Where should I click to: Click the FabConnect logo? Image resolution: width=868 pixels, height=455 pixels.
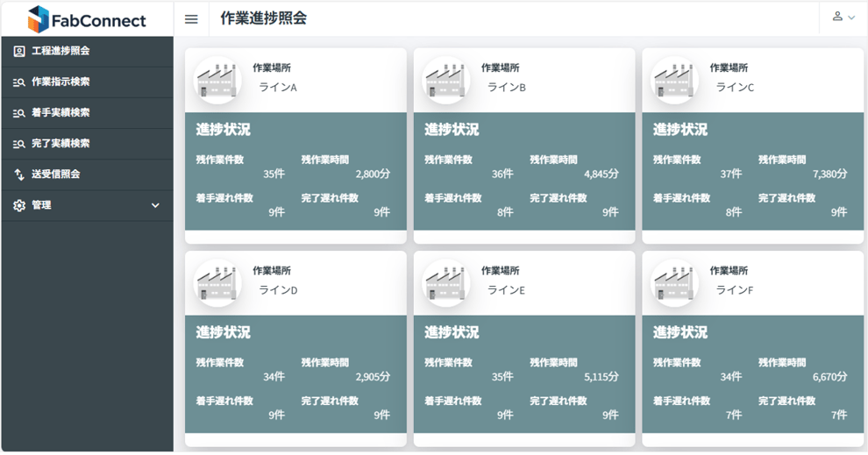pos(87,19)
